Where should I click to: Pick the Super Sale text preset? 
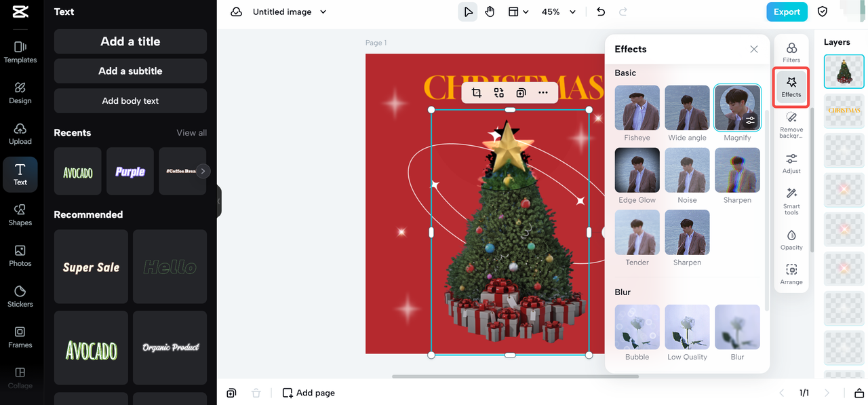tap(91, 267)
